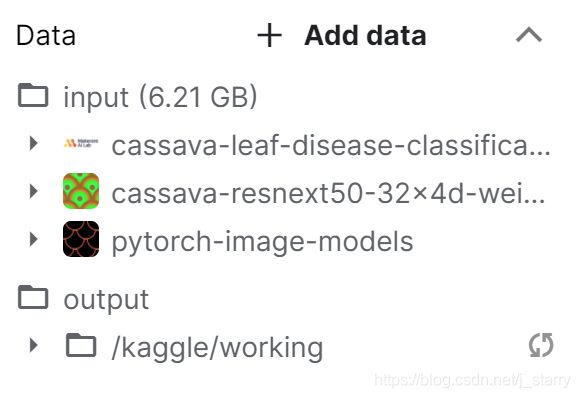Click the output folder icon
This screenshot has width=580, height=398.
click(x=33, y=297)
